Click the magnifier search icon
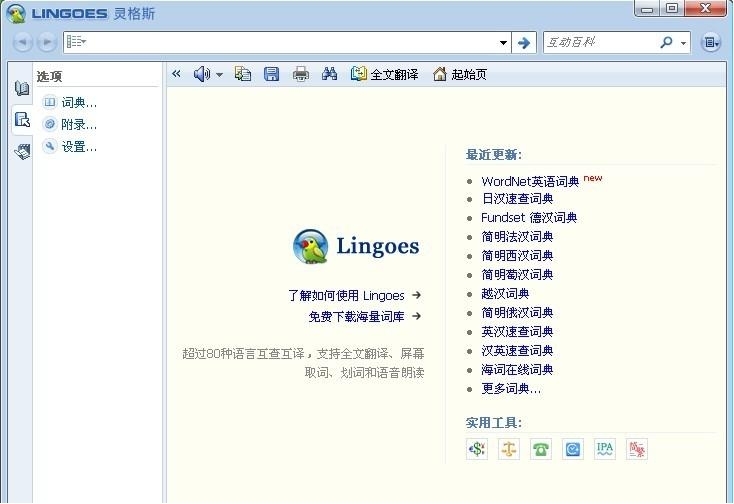734x504 pixels. (x=666, y=43)
